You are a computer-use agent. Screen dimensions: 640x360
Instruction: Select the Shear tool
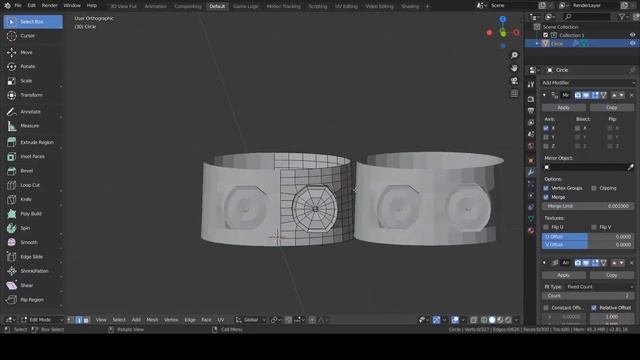pos(33,285)
